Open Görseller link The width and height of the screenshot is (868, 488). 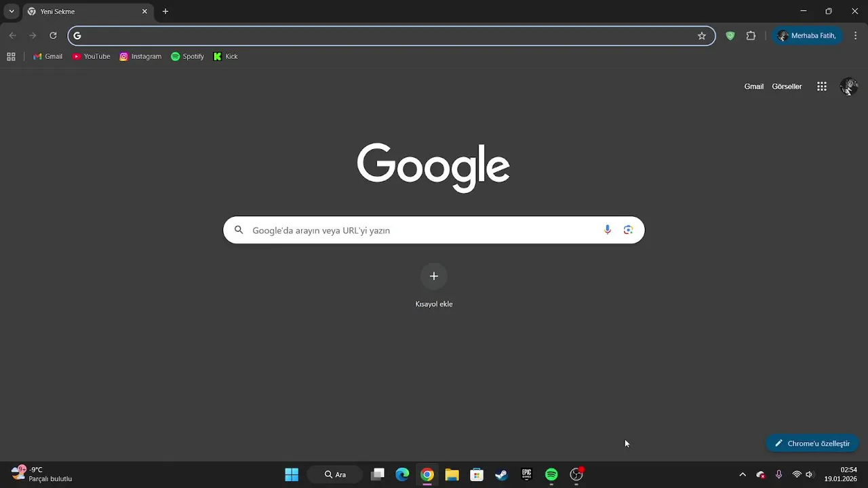[787, 87]
